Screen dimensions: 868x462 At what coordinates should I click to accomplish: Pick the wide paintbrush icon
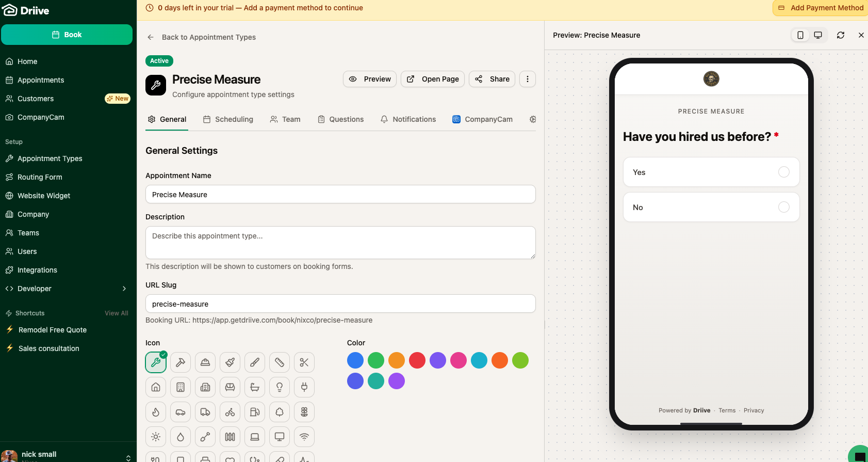(230, 362)
